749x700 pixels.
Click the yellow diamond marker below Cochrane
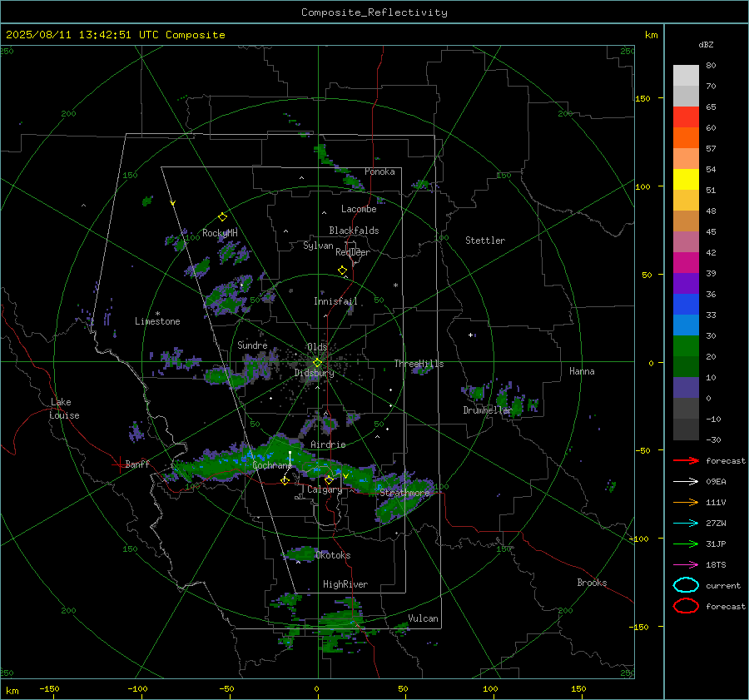pyautogui.click(x=285, y=481)
